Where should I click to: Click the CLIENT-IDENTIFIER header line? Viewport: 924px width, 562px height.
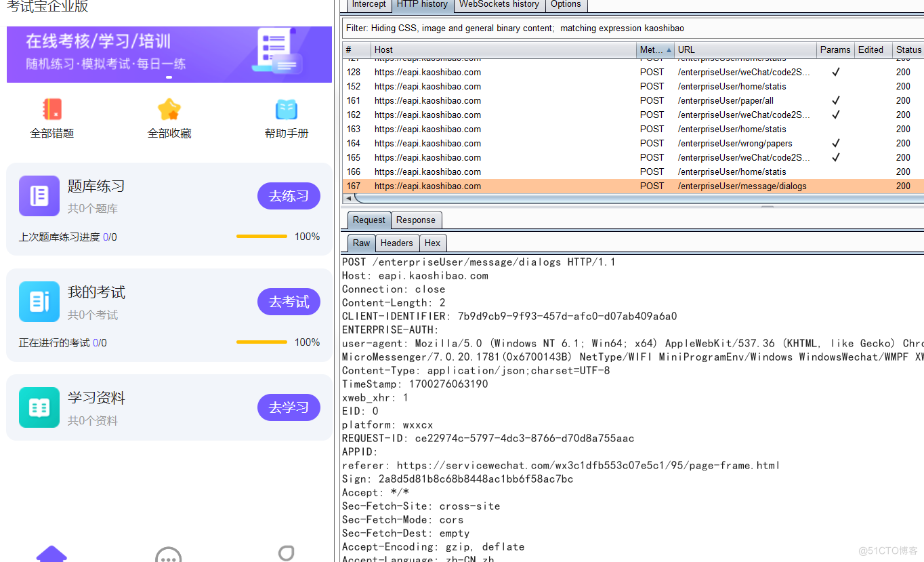[509, 317]
